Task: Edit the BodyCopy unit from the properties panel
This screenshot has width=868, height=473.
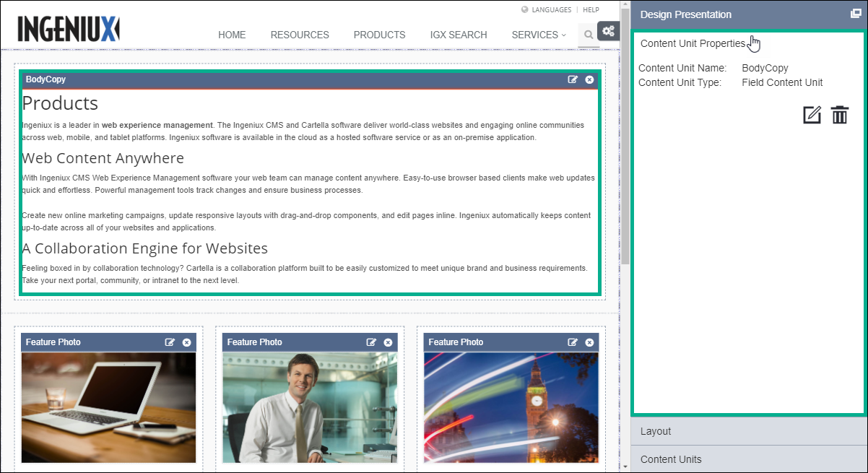Action: coord(812,115)
